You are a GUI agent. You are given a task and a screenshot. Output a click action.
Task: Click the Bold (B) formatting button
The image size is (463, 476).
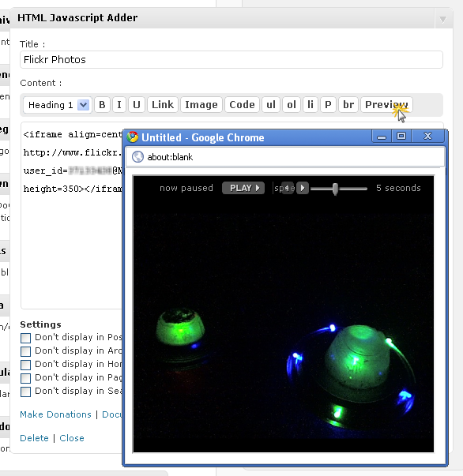point(102,105)
